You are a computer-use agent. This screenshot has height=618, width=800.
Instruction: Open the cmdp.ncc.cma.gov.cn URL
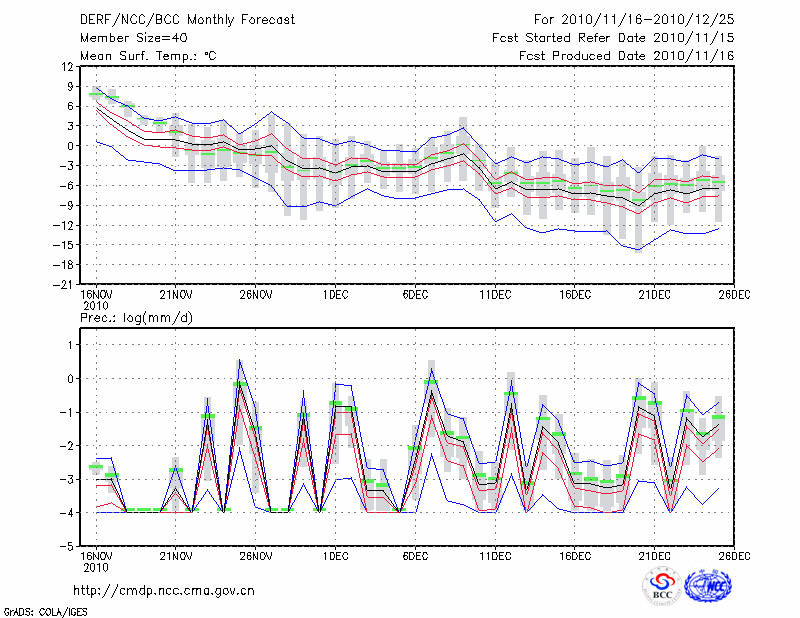[x=165, y=591]
